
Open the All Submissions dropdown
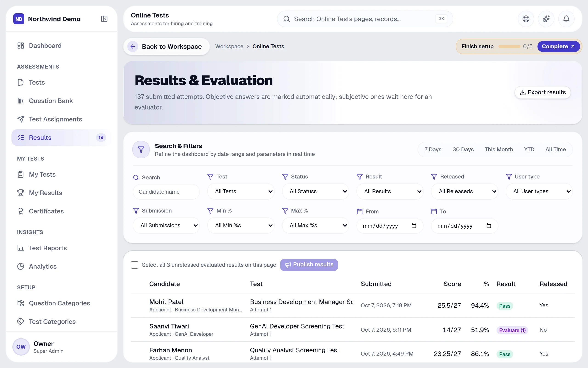[x=166, y=225]
